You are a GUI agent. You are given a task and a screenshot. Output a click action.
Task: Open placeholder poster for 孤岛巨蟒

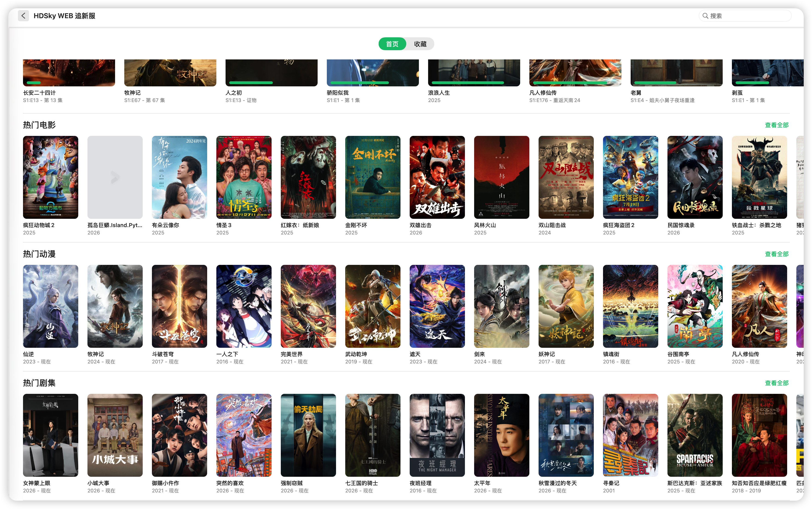[x=115, y=177]
